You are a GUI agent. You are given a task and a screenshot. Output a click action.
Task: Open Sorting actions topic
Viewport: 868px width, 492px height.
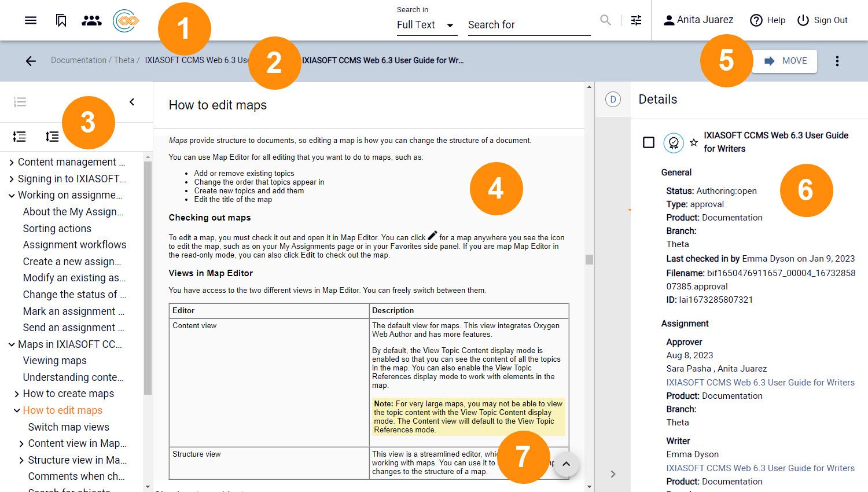(57, 229)
